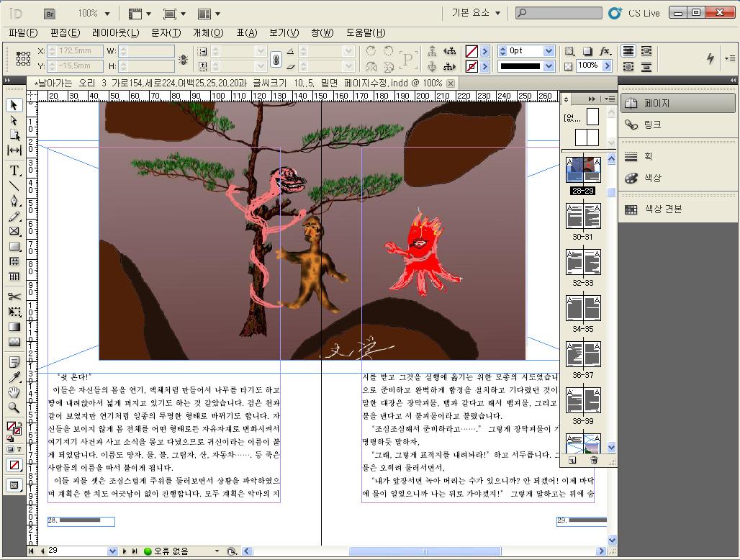Open the 기본 요소 workspace dropdown
The height and width of the screenshot is (560, 740).
pyautogui.click(x=476, y=13)
